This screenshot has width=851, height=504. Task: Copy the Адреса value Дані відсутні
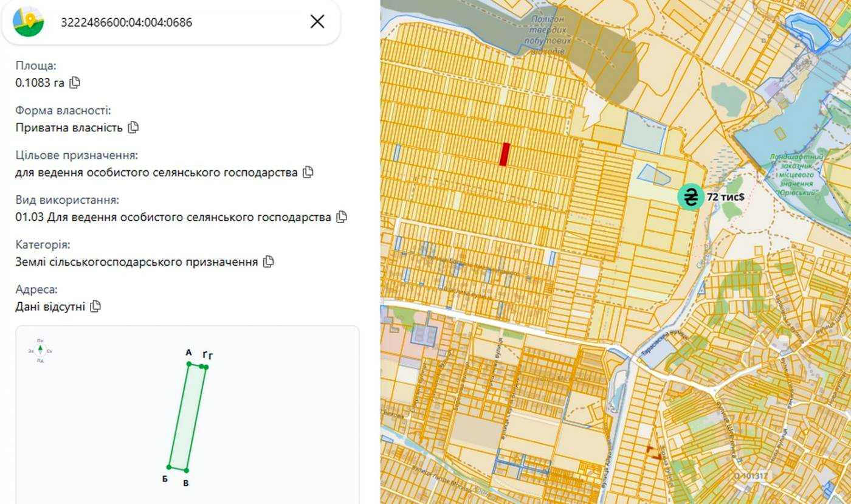[x=95, y=306]
